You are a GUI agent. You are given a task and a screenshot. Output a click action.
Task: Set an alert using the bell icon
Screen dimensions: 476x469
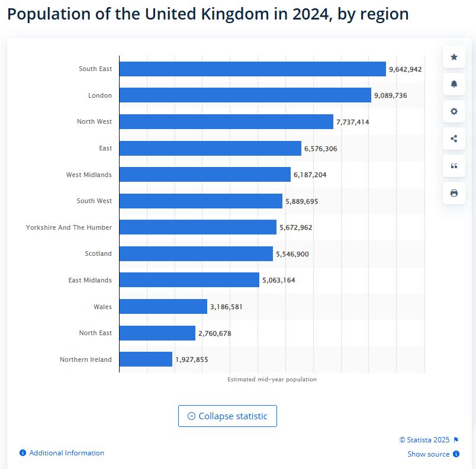454,83
